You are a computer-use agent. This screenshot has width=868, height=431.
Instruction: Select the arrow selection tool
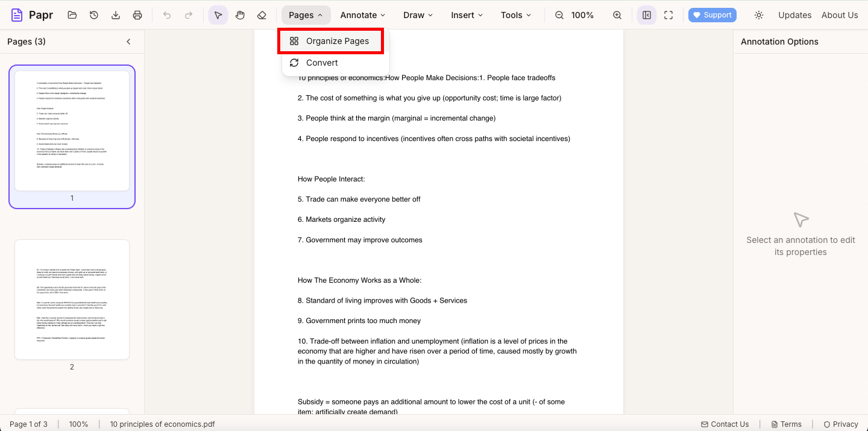218,14
